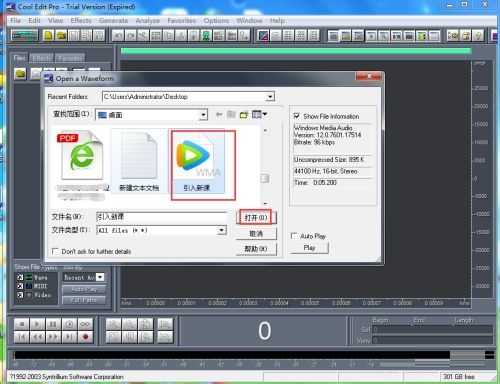This screenshot has height=384, width=500.
Task: Click the yellow New file toolbar icon
Action: (48, 35)
